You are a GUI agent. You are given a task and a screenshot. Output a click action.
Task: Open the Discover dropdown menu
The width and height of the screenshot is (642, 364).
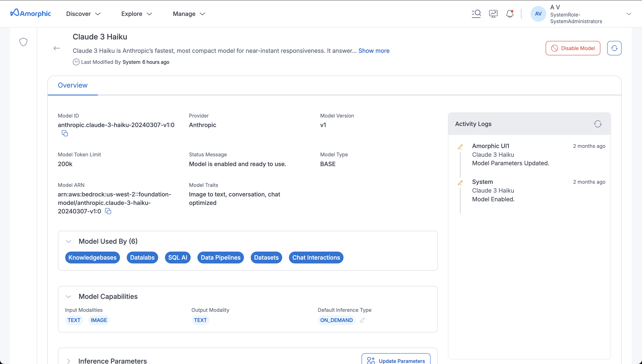83,14
